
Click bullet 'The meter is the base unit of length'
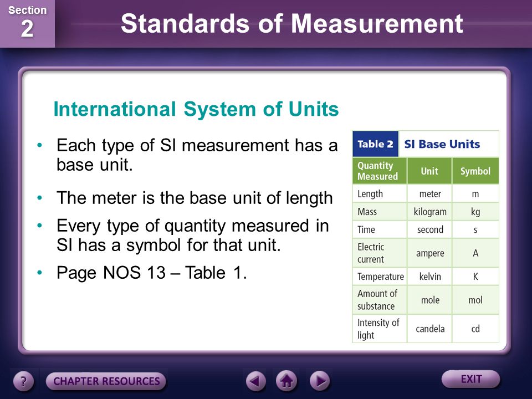point(195,198)
